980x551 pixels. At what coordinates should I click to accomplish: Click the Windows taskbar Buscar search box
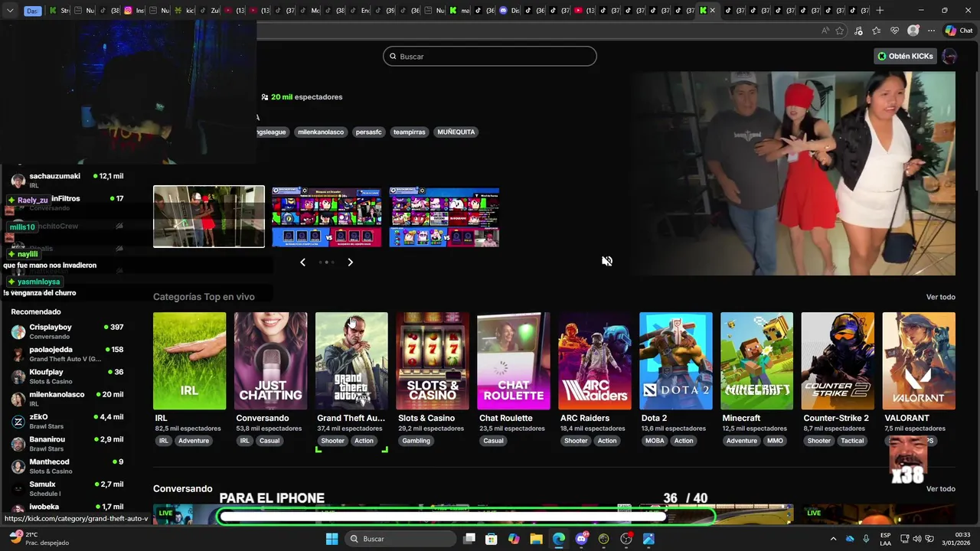(402, 539)
